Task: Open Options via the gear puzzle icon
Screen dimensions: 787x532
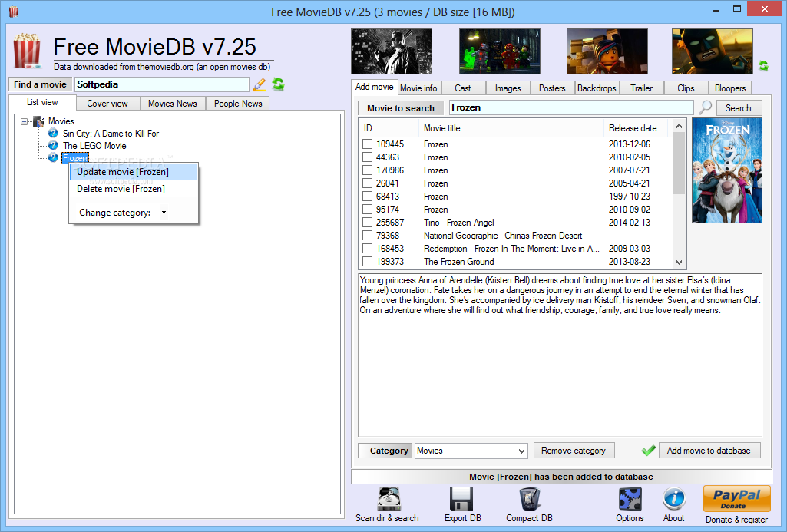Action: tap(630, 500)
